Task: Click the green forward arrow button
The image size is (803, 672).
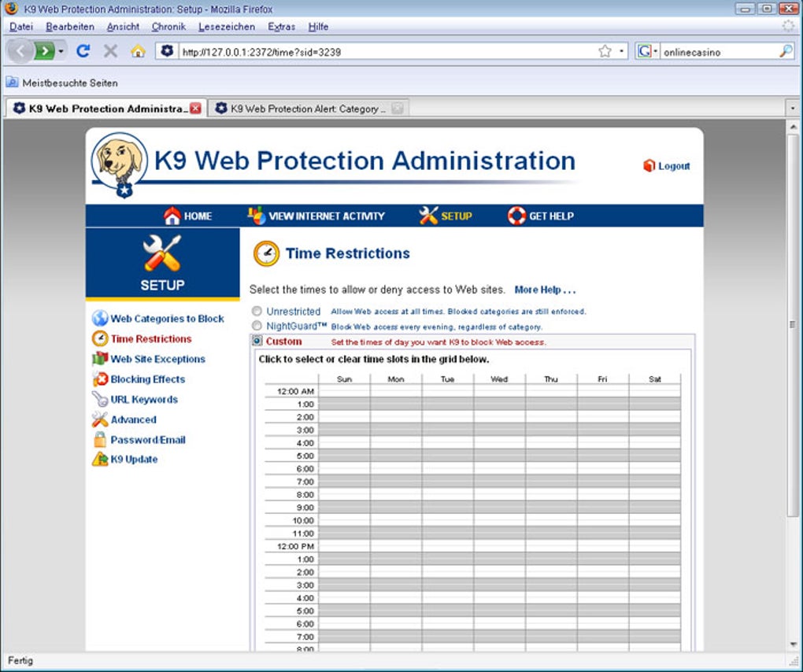Action: [x=45, y=51]
